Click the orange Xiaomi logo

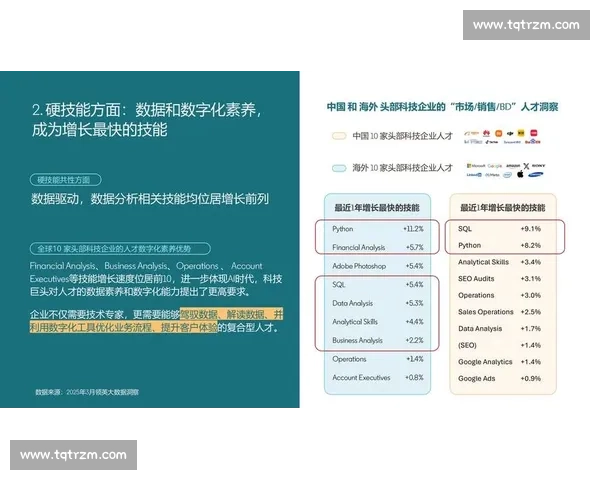point(499,133)
